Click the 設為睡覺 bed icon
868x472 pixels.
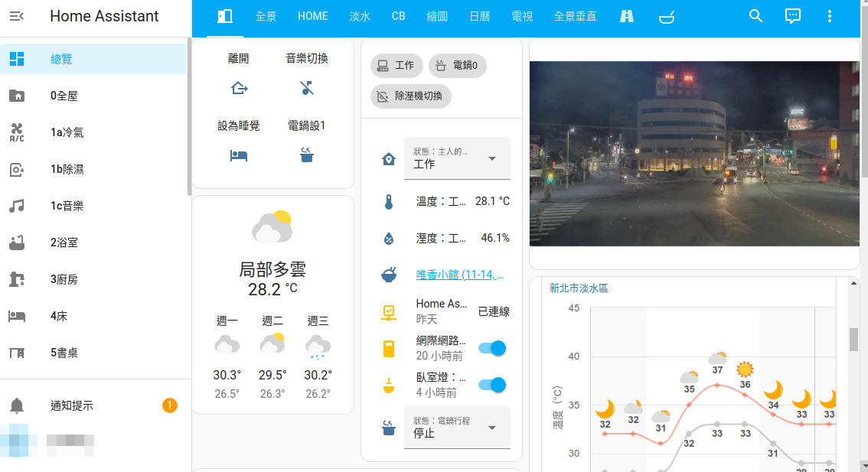click(239, 155)
